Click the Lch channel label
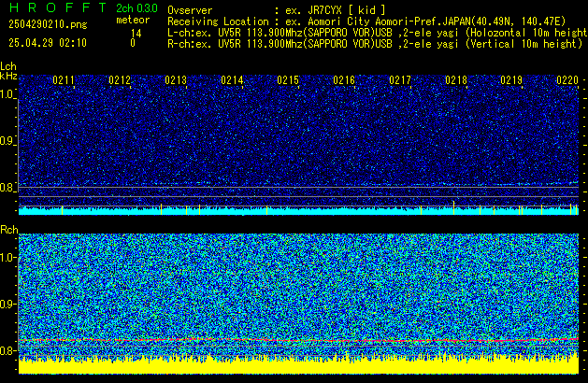This screenshot has width=588, height=383. pyautogui.click(x=8, y=66)
